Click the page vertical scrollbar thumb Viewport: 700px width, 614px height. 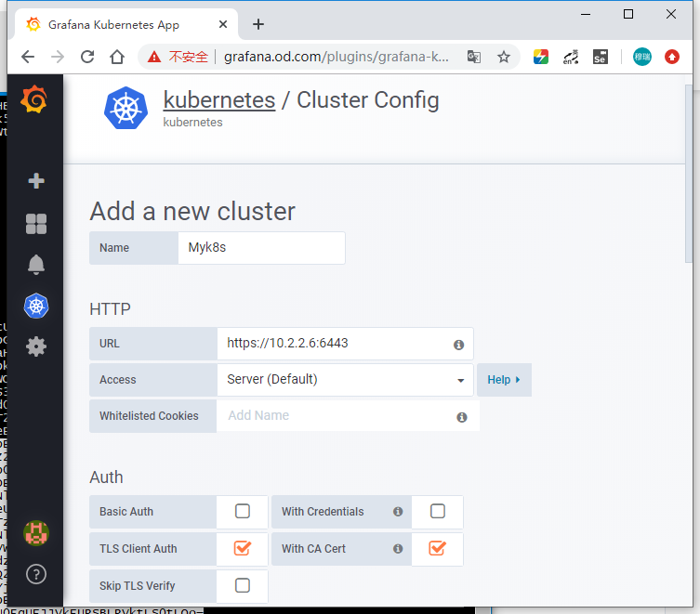point(689,174)
